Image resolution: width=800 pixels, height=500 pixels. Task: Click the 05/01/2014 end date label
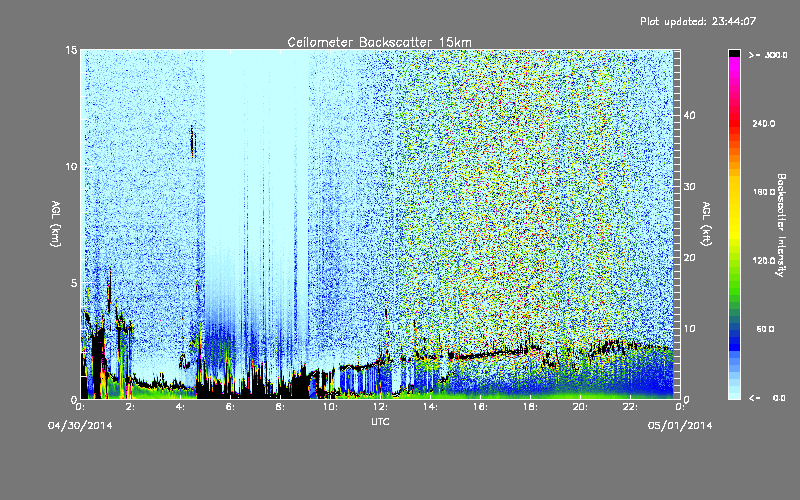680,426
